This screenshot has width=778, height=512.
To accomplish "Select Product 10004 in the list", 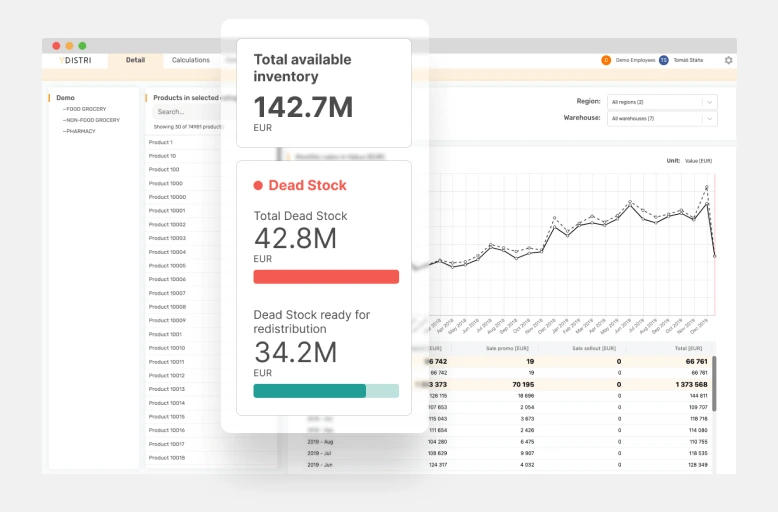I will 167,252.
